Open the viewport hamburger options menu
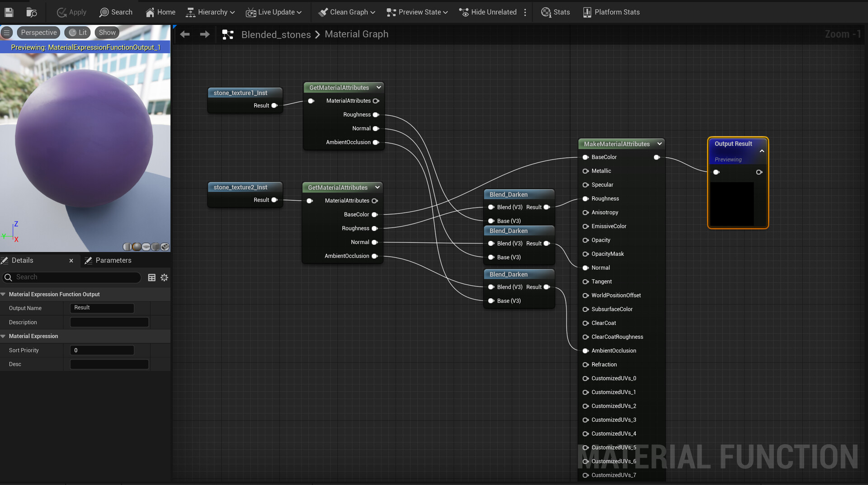The width and height of the screenshot is (868, 485). click(x=7, y=33)
